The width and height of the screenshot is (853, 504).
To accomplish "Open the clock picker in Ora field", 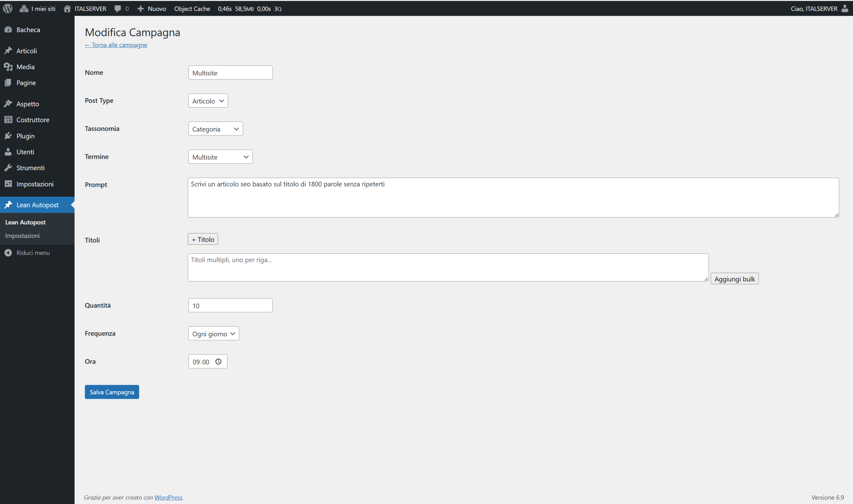I will (x=219, y=362).
